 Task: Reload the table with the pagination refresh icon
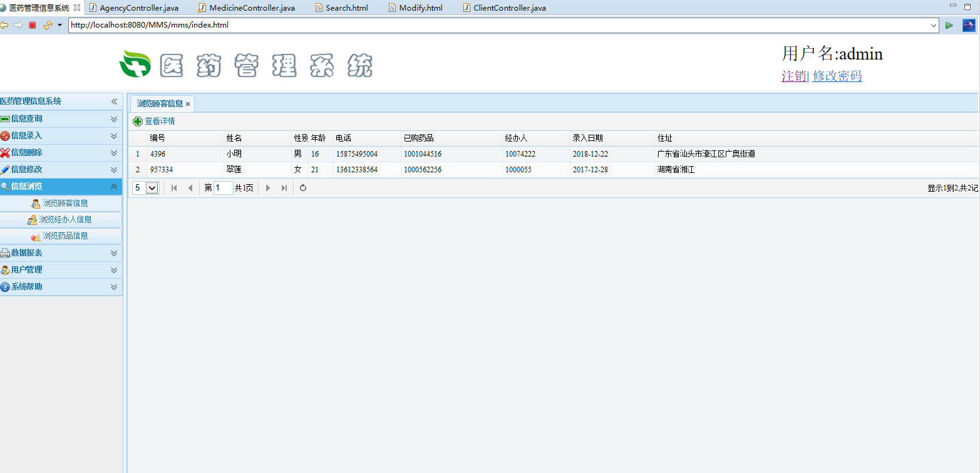[303, 188]
